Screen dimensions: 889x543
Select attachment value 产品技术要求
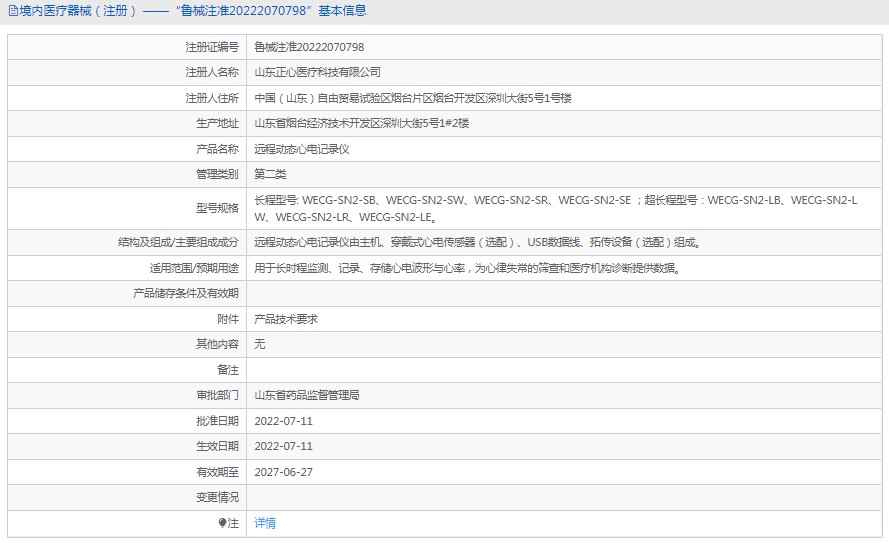point(286,319)
